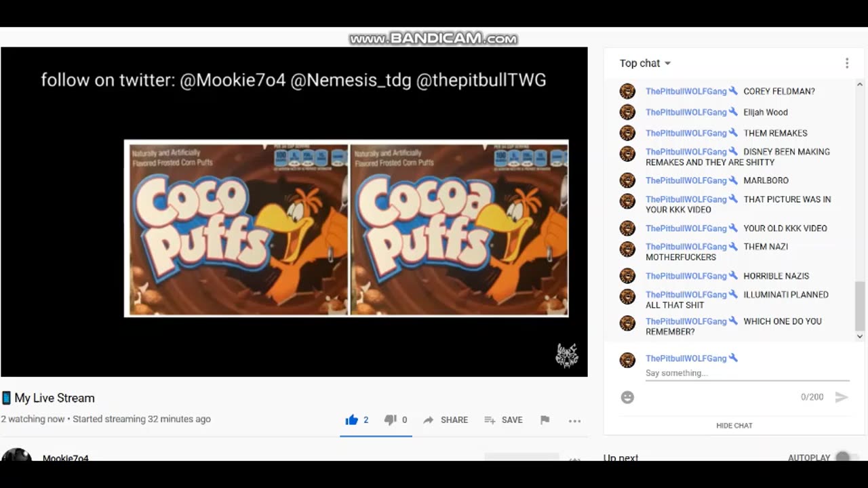
Task: Dislike the stream with thumbs down
Action: tap(390, 420)
